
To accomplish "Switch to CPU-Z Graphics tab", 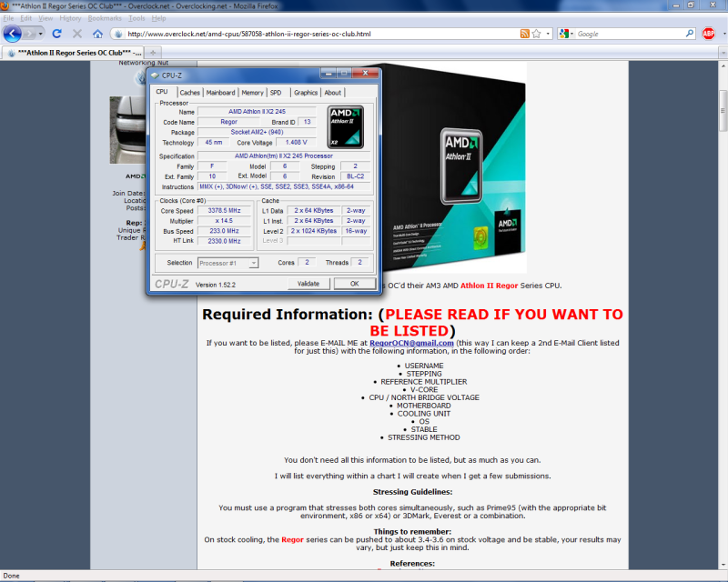I will pyautogui.click(x=306, y=93).
